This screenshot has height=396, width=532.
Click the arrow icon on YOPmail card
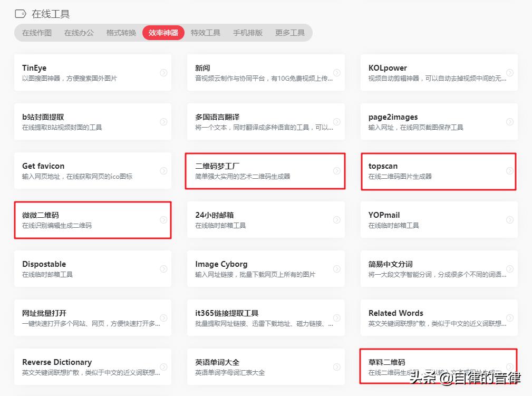(509, 220)
